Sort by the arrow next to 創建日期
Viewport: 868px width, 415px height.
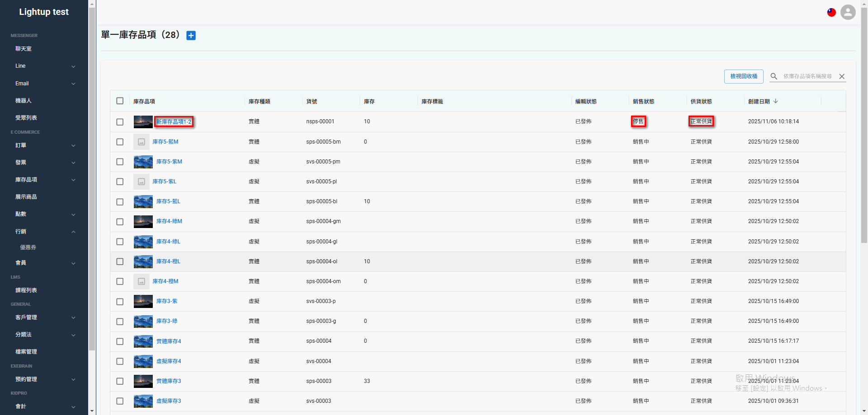coord(776,101)
